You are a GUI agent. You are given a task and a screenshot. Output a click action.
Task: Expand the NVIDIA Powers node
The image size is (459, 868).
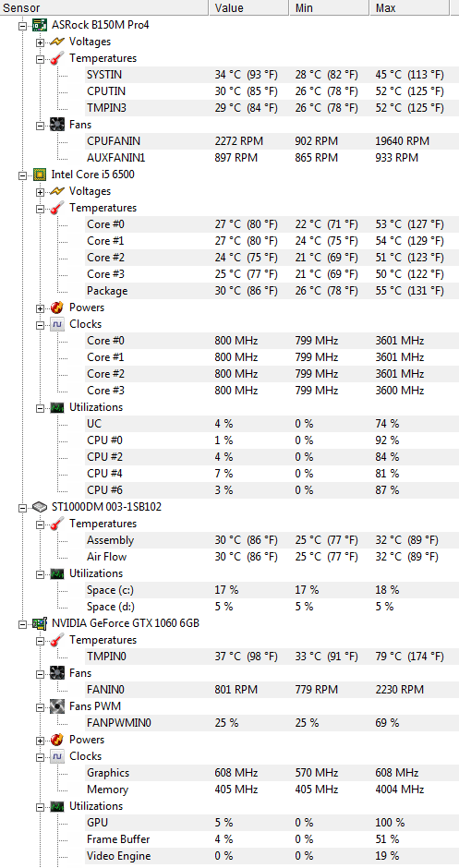[40, 740]
